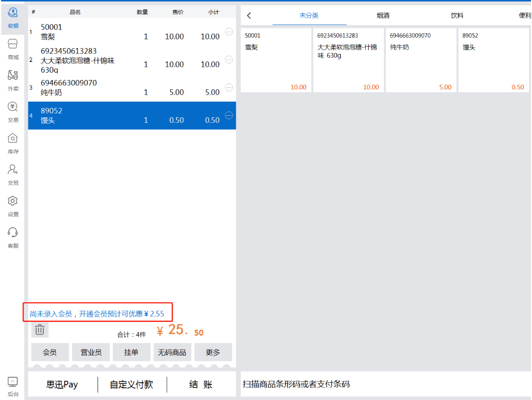The width and height of the screenshot is (532, 400).
Task: Open the 收银 cashier sidebar icon
Action: (x=13, y=18)
